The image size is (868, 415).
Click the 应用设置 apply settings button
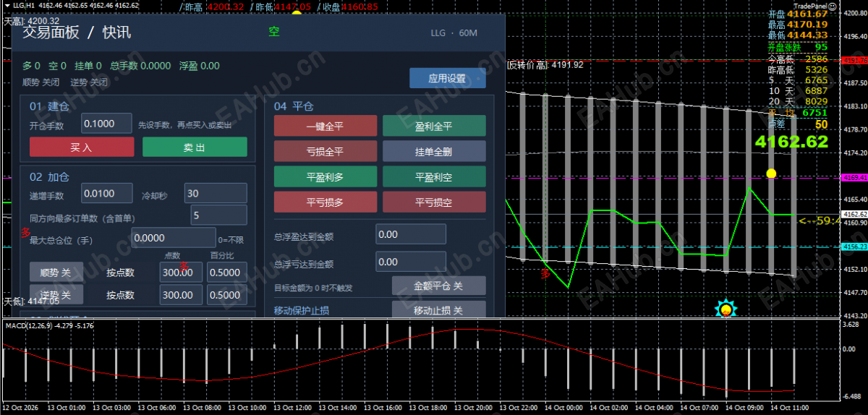pyautogui.click(x=447, y=78)
